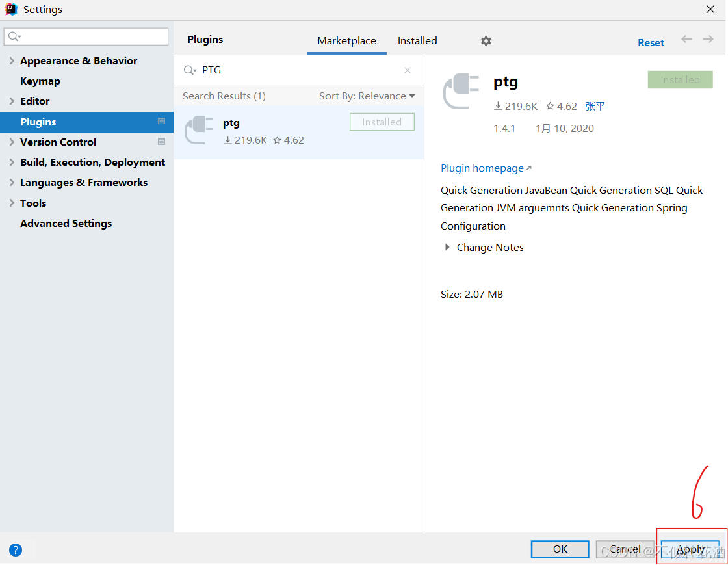Click the large ptg plugin logo
728x565 pixels.
[x=461, y=91]
